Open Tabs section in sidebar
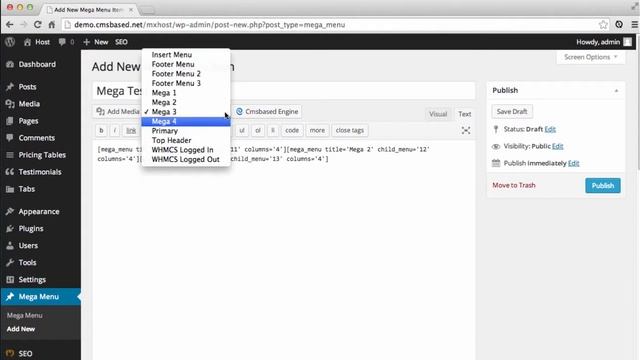This screenshot has width=640, height=360. click(x=27, y=189)
